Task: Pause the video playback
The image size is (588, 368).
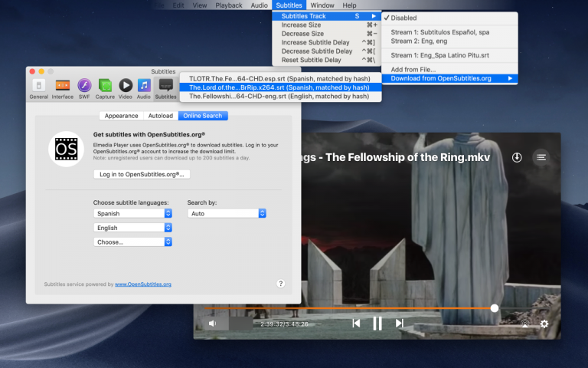Action: (377, 323)
